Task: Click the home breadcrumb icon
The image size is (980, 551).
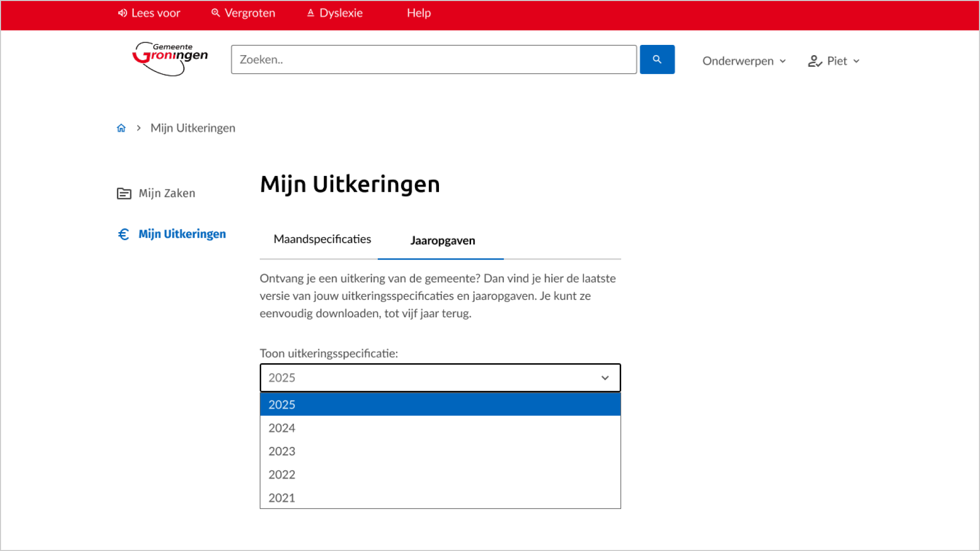Action: pyautogui.click(x=121, y=128)
